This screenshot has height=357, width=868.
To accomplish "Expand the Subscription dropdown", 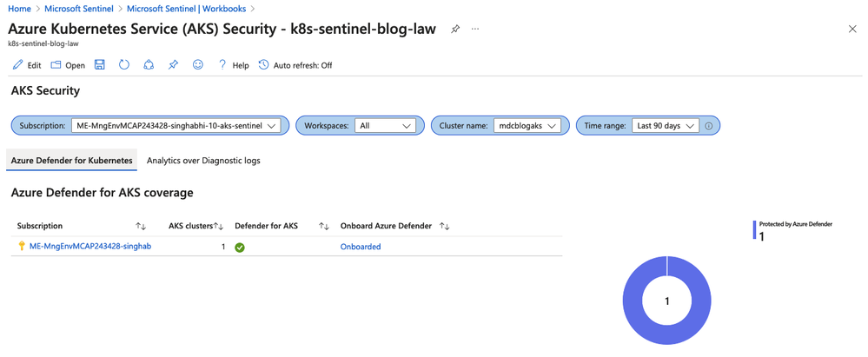I will point(176,126).
